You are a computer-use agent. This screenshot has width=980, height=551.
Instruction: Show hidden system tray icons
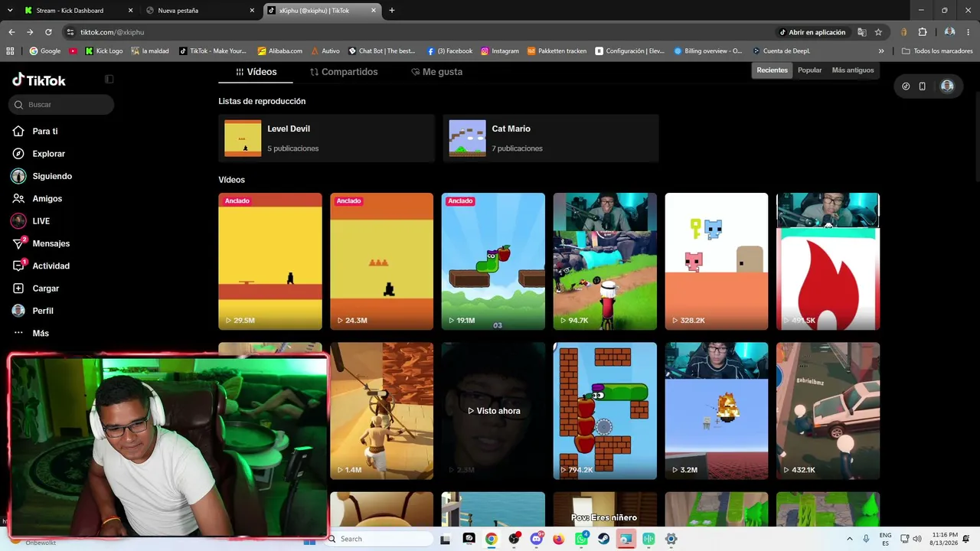[849, 539]
